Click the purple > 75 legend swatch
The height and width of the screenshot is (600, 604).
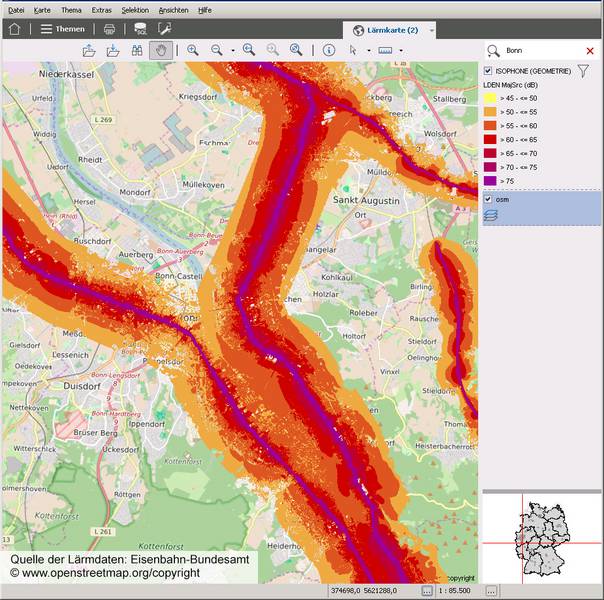(x=491, y=181)
